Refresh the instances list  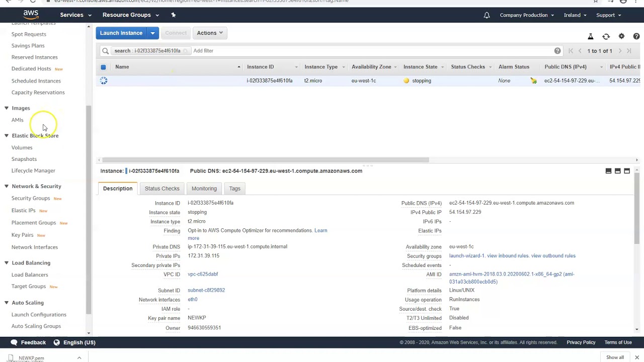606,37
